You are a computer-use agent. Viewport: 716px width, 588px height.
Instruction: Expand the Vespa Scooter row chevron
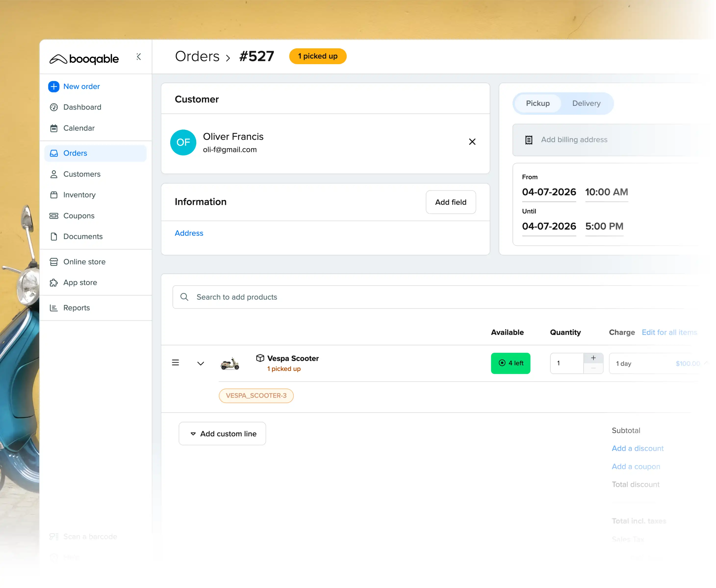point(201,363)
